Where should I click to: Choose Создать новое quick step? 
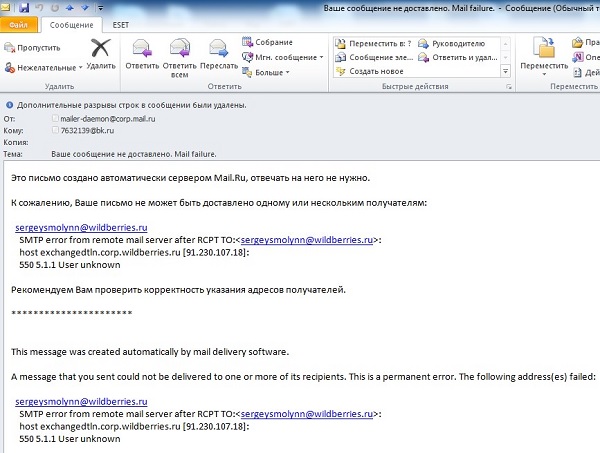click(x=369, y=71)
